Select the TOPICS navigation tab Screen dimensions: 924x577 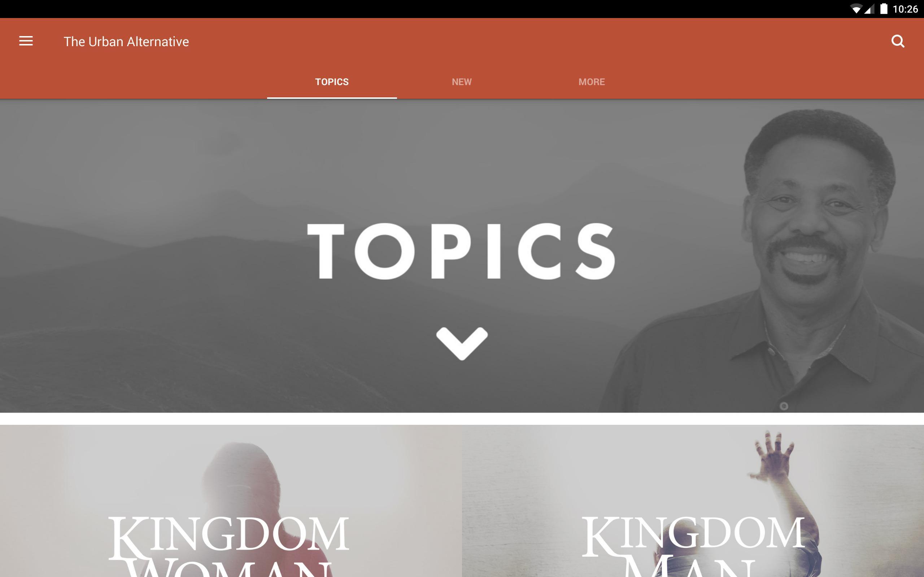pyautogui.click(x=331, y=81)
